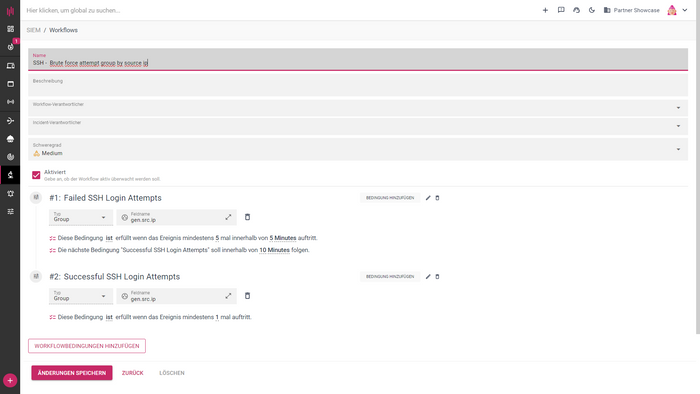This screenshot has height=394, width=700.
Task: Edit the Successful SSH Login Attempts condition
Action: (428, 277)
